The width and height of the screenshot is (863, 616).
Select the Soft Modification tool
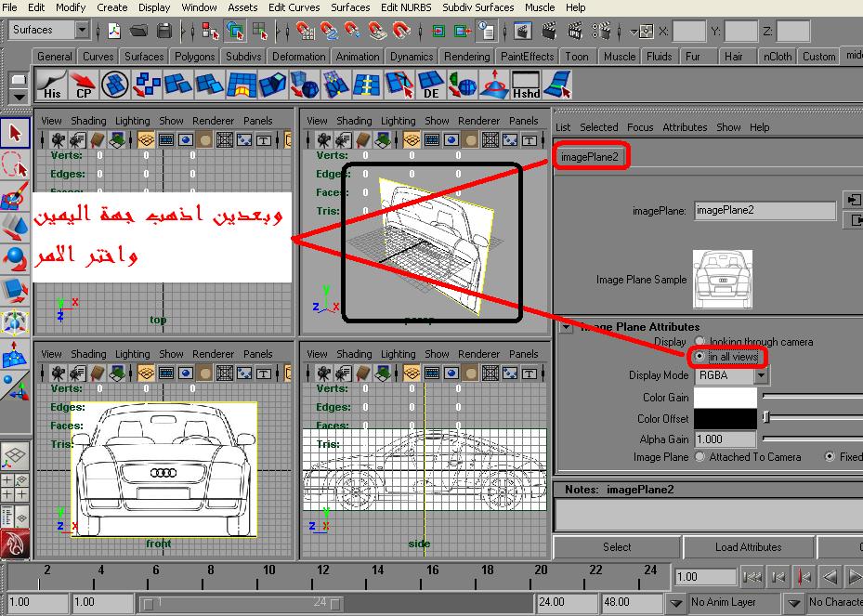click(15, 354)
